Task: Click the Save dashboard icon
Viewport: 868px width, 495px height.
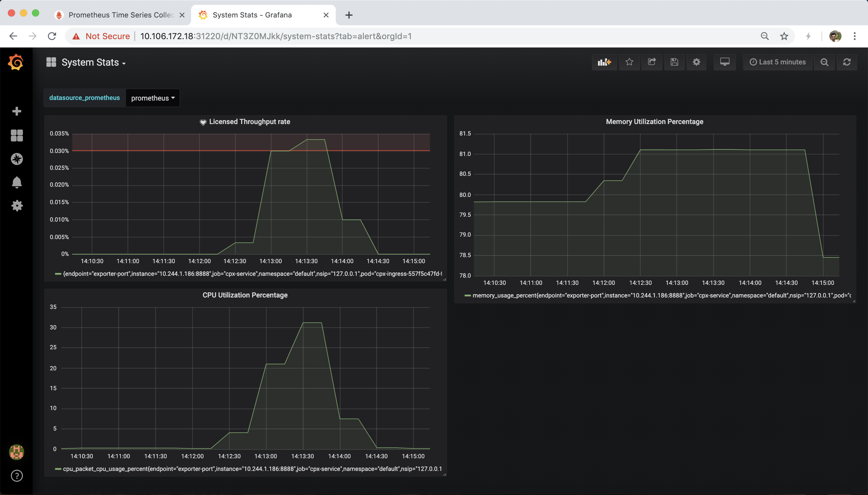Action: coord(674,62)
